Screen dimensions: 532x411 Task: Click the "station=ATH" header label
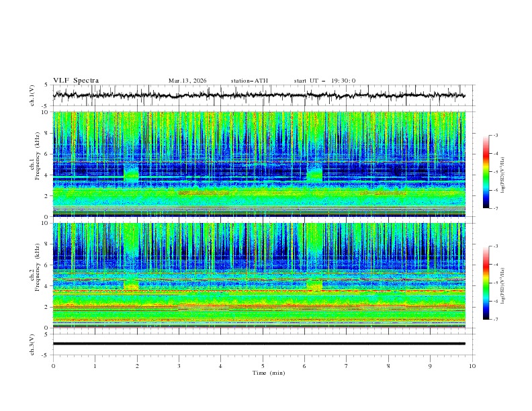pos(249,81)
